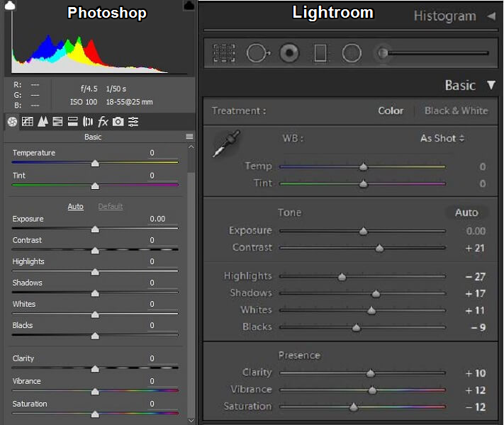
Task: Open the Lens Corrections tab icon
Action: 88,121
